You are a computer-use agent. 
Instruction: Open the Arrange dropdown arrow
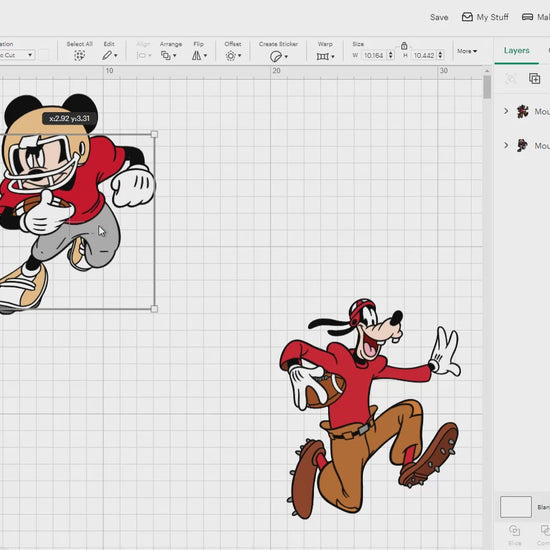(x=174, y=56)
